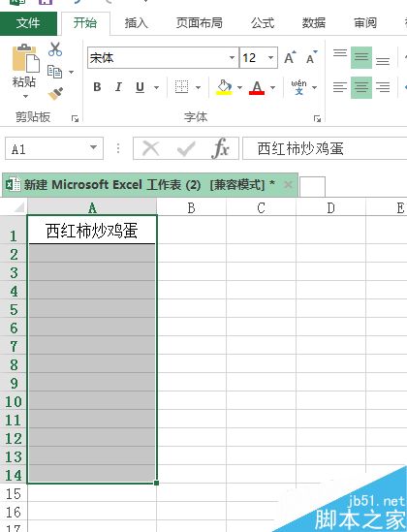This screenshot has height=532, width=407.
Task: Click the formula bar expand dots handle
Action: point(118,148)
